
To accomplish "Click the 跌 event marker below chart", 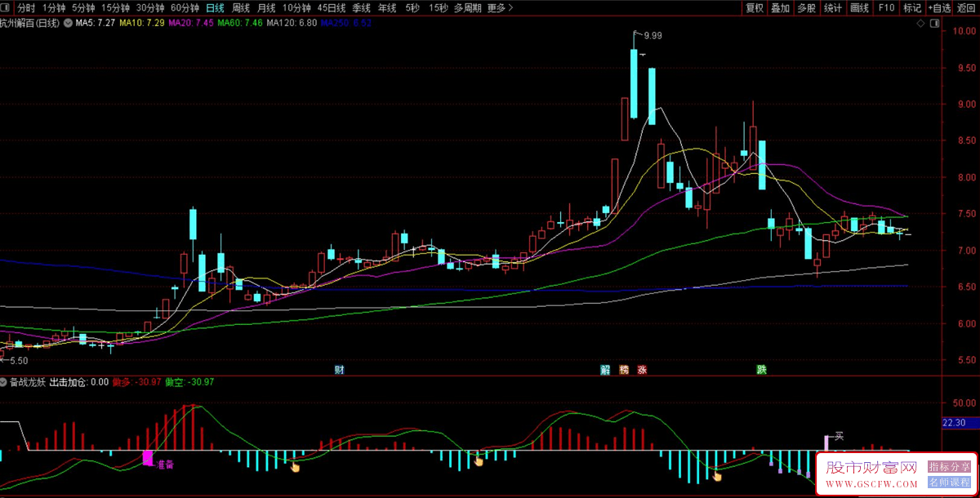I will pyautogui.click(x=762, y=369).
